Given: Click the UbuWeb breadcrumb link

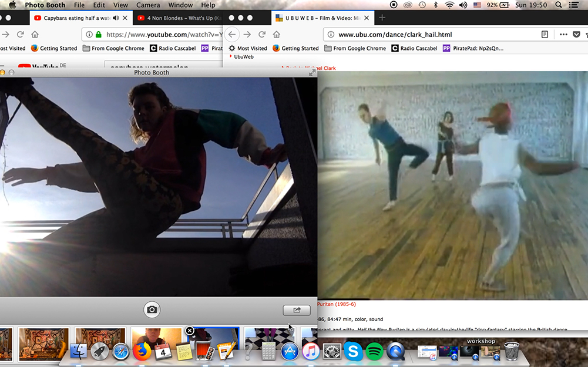Looking at the screenshot, I should pos(244,57).
